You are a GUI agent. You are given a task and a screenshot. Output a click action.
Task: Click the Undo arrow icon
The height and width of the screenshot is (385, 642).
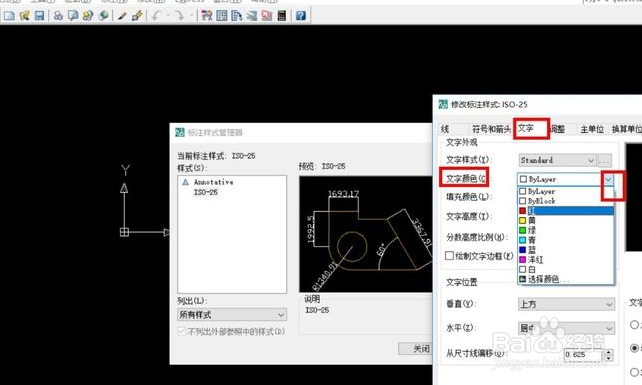[x=156, y=16]
